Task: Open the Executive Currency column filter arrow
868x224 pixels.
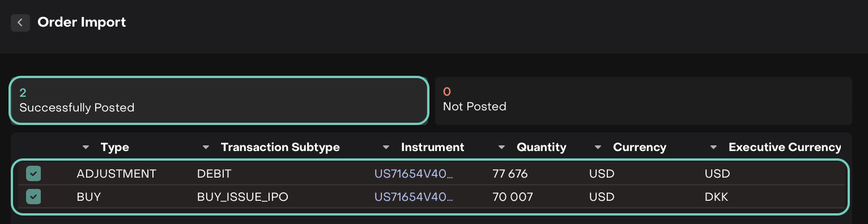Action: [713, 148]
